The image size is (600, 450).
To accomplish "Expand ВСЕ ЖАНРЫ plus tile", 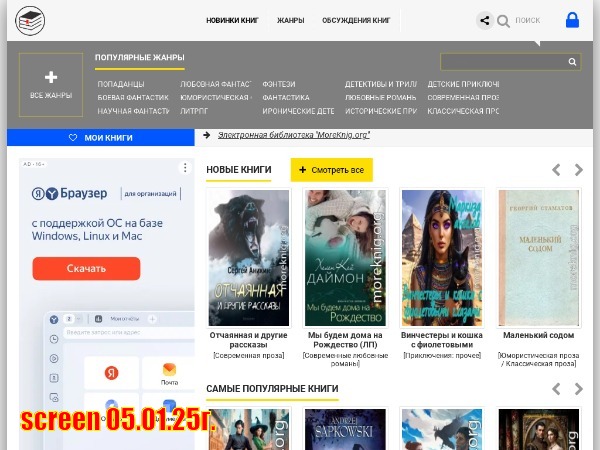I will [51, 85].
